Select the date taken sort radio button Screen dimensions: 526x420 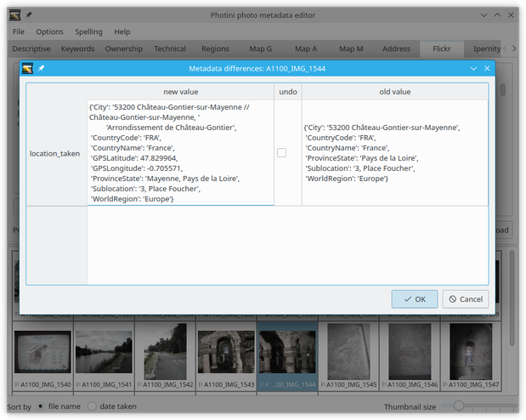click(x=92, y=406)
